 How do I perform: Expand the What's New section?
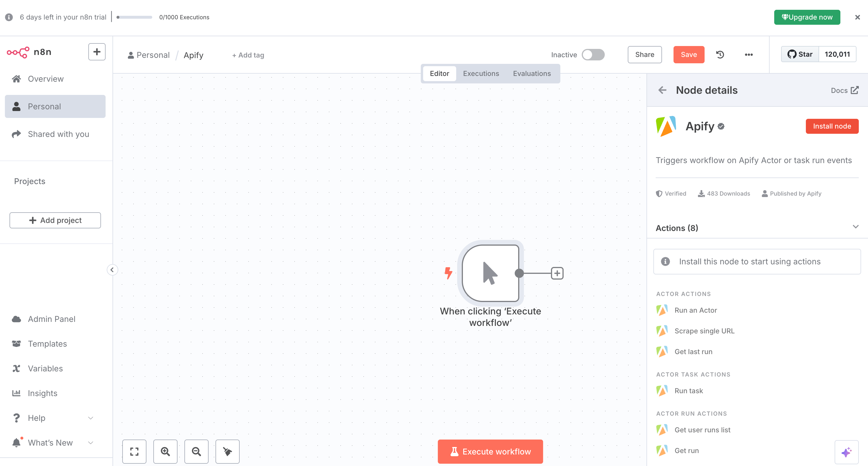[x=90, y=442]
